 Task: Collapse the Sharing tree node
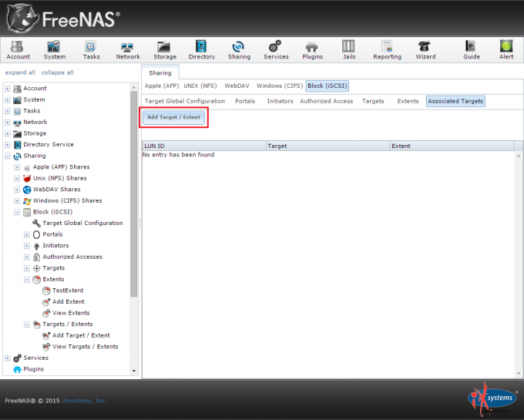[8, 156]
